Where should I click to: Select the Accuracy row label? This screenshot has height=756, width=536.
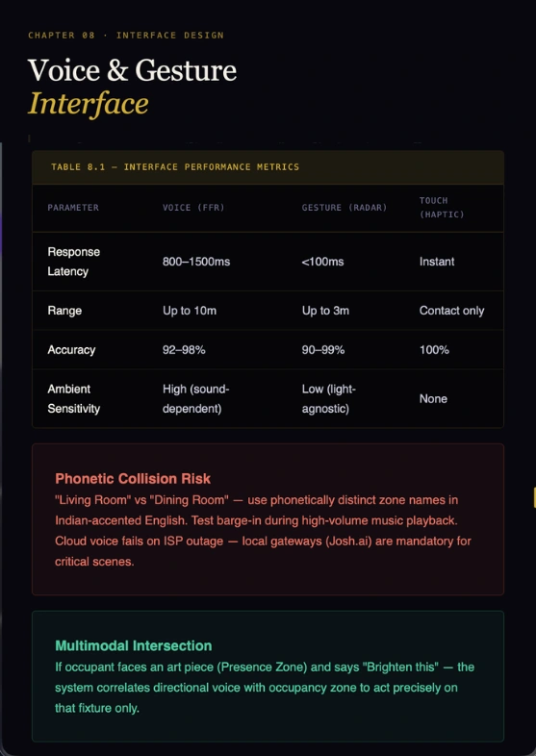(71, 349)
